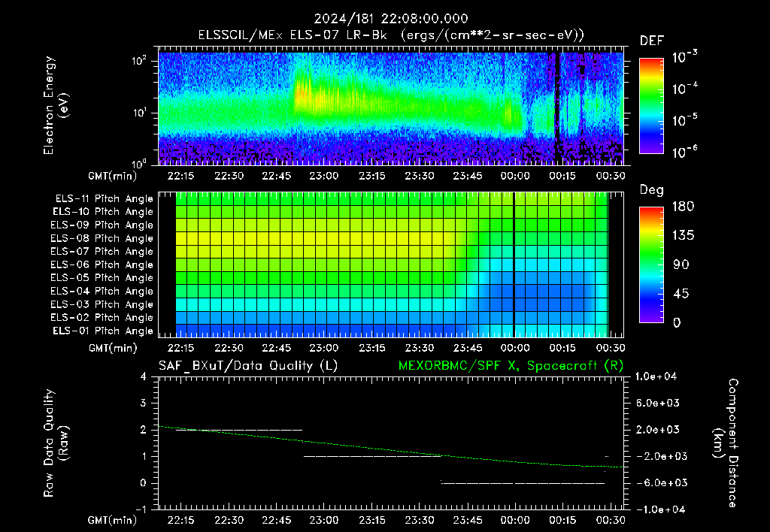
Task: Click the Deg pitch angle color bar
Action: [651, 264]
